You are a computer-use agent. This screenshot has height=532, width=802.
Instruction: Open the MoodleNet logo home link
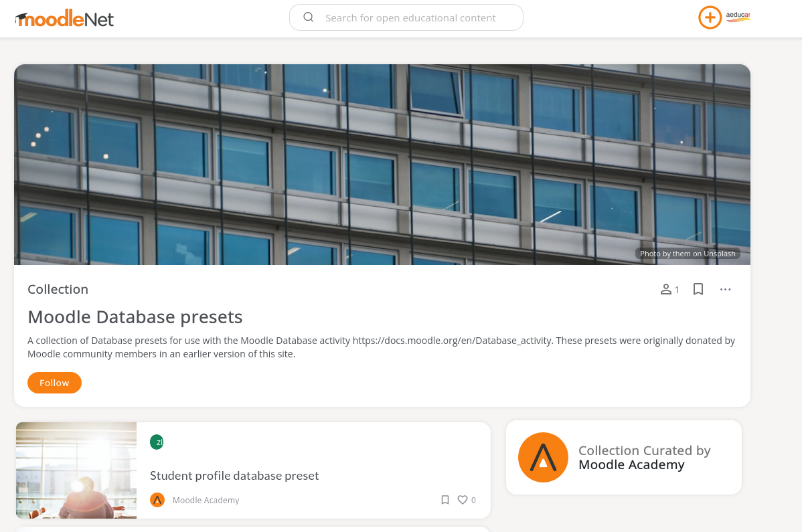[64, 18]
